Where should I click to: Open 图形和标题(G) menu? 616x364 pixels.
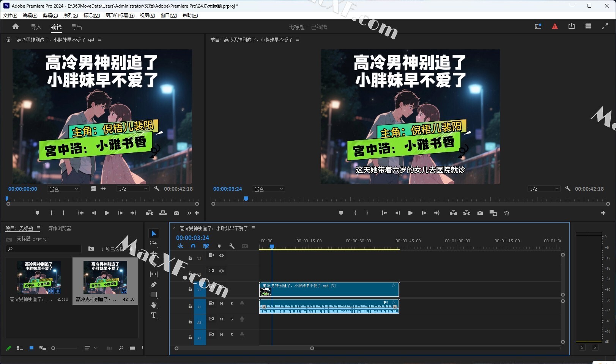[x=120, y=15]
